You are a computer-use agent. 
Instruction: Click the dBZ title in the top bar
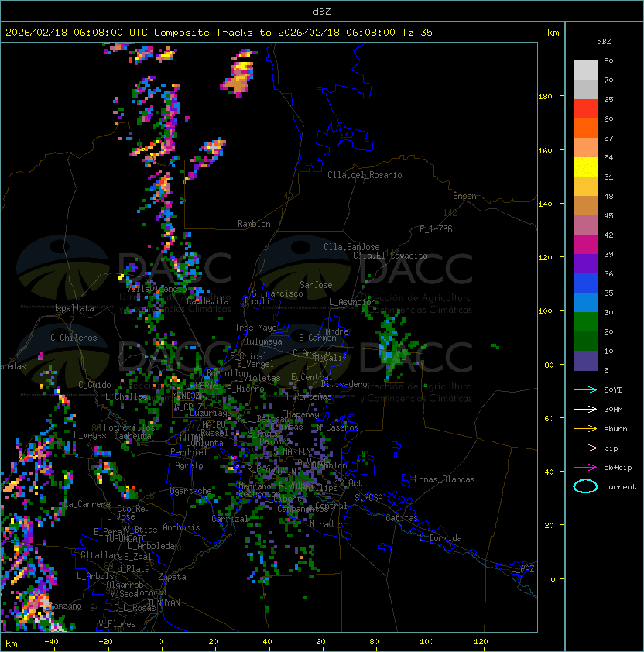pyautogui.click(x=322, y=11)
